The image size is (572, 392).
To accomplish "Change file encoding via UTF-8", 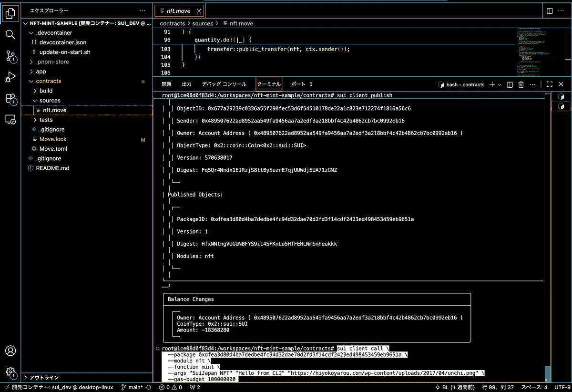I will coord(562,387).
